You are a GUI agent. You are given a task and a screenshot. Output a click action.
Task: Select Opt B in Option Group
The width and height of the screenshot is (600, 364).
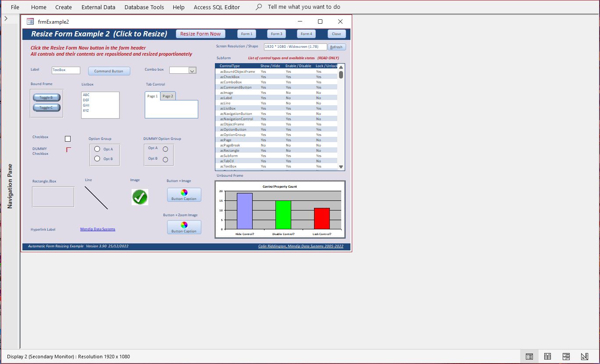(97, 159)
